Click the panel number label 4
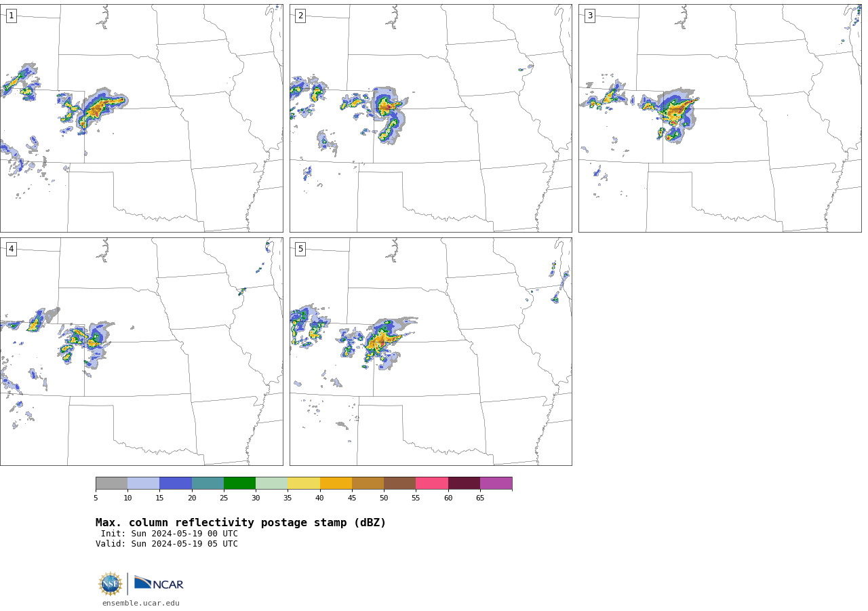The height and width of the screenshot is (611, 868). pos(11,249)
